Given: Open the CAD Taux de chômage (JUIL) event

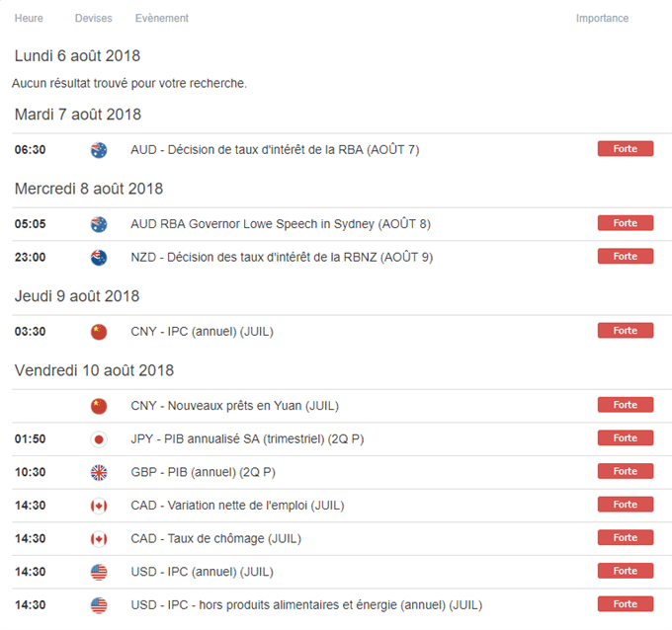Looking at the screenshot, I should (216, 538).
